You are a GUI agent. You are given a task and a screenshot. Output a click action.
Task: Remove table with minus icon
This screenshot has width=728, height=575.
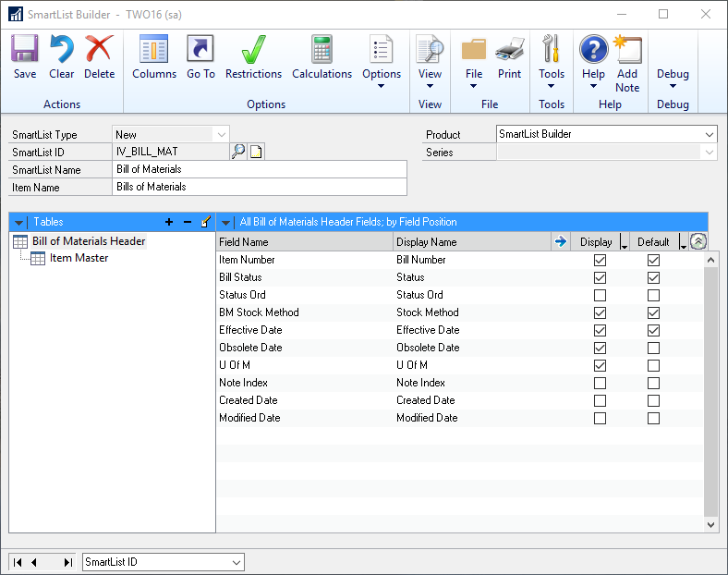click(x=188, y=222)
